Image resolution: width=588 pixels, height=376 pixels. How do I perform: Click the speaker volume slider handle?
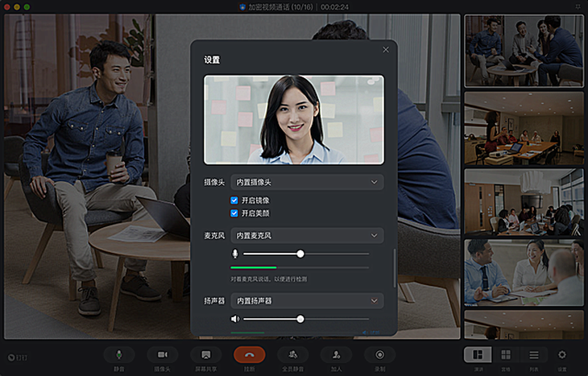click(300, 319)
